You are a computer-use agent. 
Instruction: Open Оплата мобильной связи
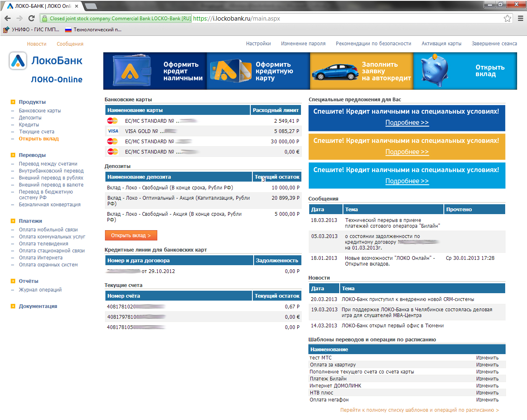[x=48, y=230]
